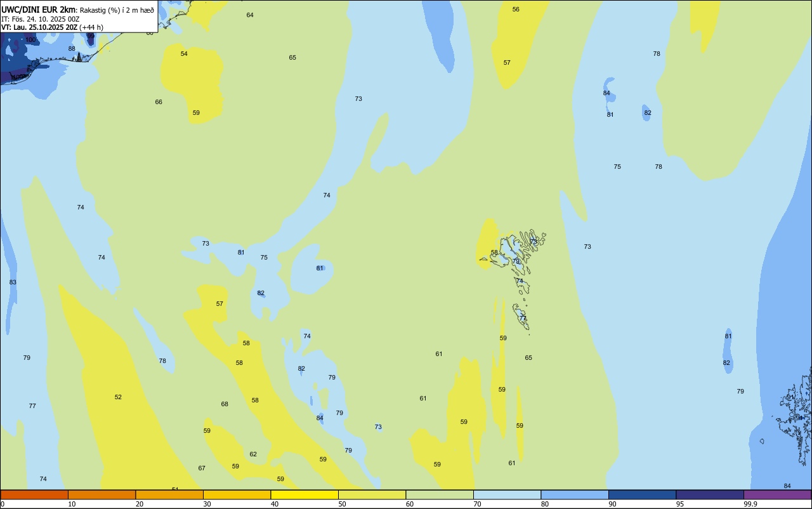Viewport: 812px width, 509px height.
Task: Select the medium blue 80–90 legend swatch
Action: (575, 494)
